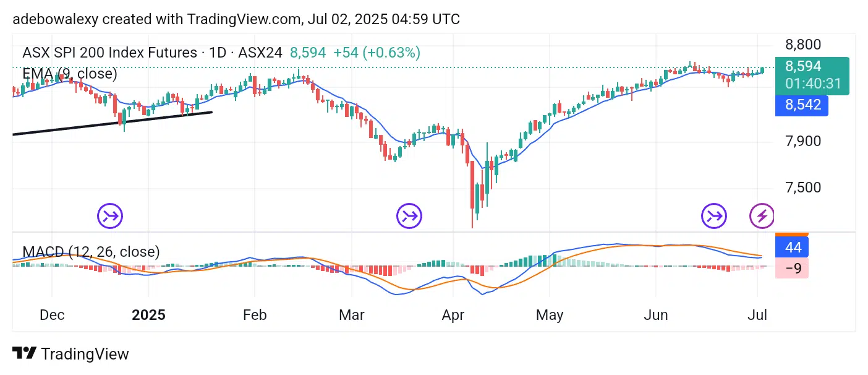
Task: Click the purple lightning bolt icon
Action: [x=762, y=216]
